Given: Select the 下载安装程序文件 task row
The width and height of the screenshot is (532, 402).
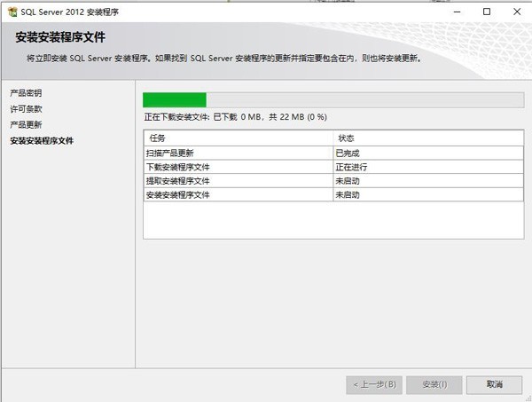Looking at the screenshot, I should click(x=333, y=167).
